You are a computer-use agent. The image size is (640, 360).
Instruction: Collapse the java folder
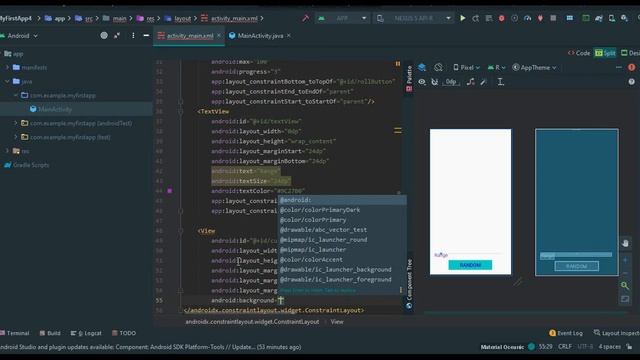coord(8,81)
